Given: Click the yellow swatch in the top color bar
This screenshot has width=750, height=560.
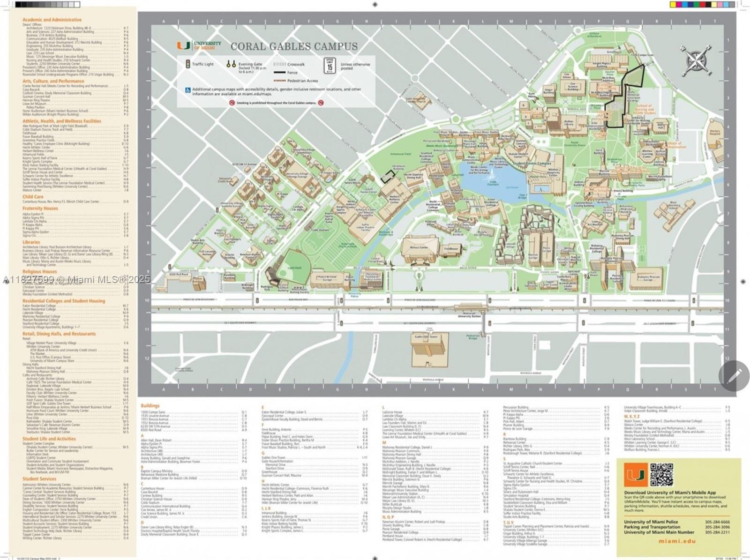Looking at the screenshot, I should pyautogui.click(x=674, y=5).
